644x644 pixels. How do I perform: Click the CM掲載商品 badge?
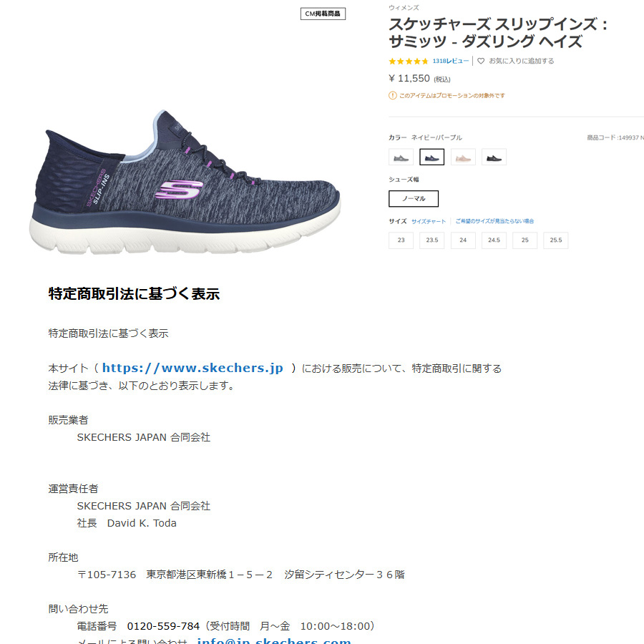coord(323,14)
